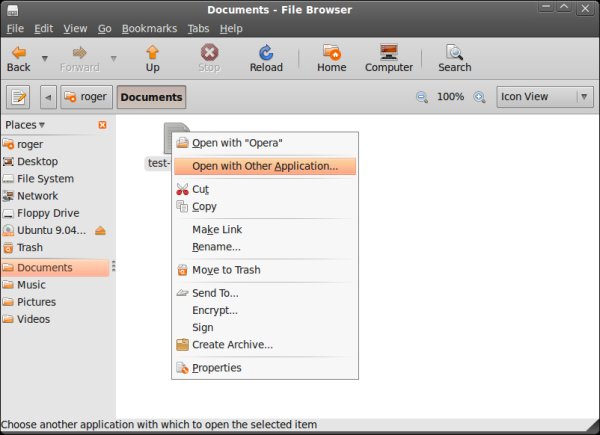Open Network in the sidebar

pyautogui.click(x=57, y=196)
